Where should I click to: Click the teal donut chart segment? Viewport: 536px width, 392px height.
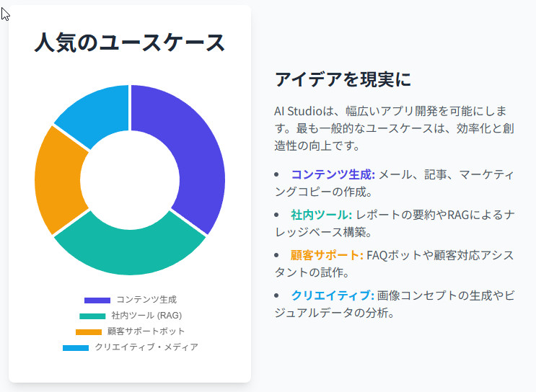[130, 249]
